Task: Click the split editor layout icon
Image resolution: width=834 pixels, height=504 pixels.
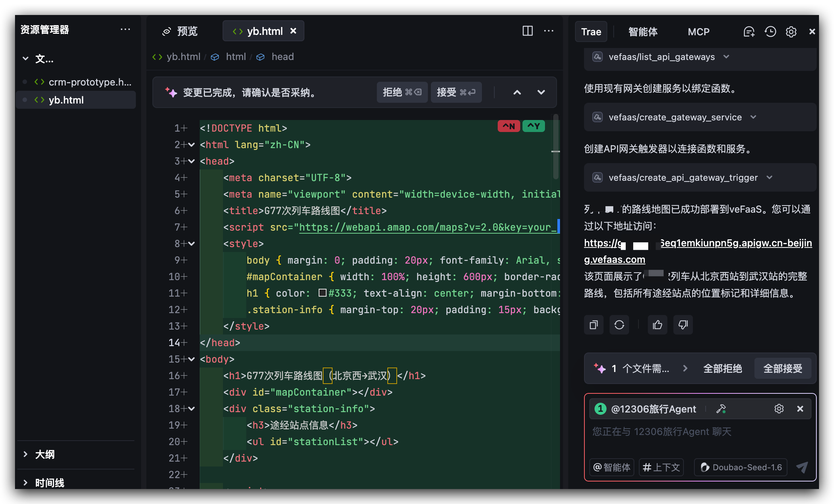Action: pyautogui.click(x=527, y=31)
